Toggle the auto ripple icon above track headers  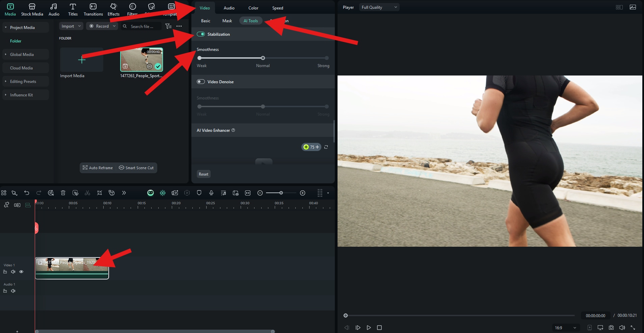click(17, 205)
